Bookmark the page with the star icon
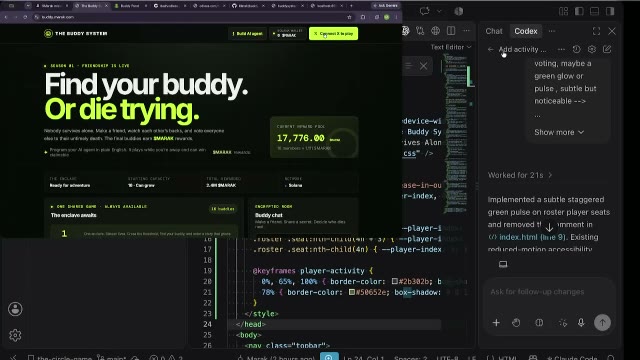 click(x=349, y=17)
